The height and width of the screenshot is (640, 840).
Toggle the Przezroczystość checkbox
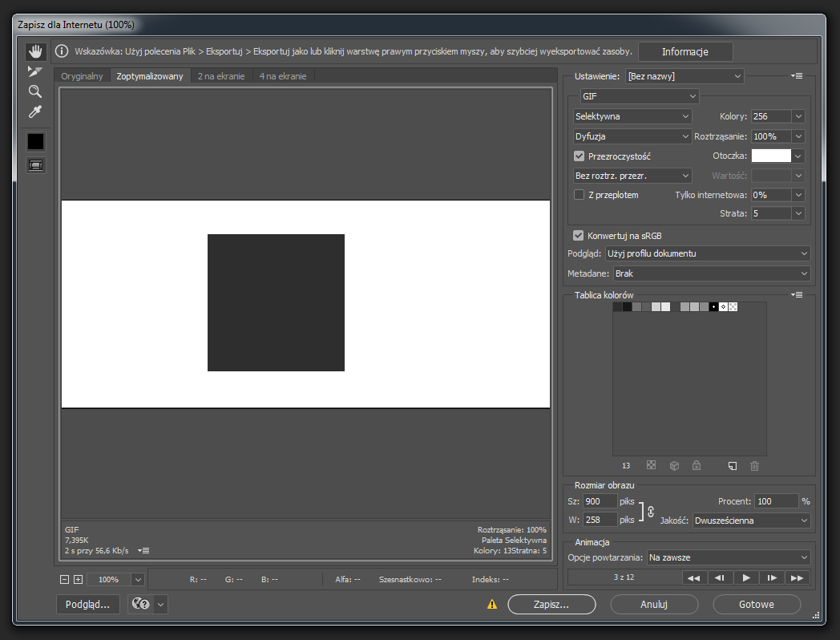coord(580,156)
